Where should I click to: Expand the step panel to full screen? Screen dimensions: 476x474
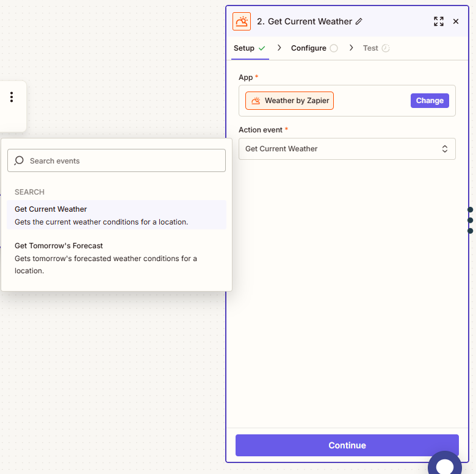tap(438, 21)
